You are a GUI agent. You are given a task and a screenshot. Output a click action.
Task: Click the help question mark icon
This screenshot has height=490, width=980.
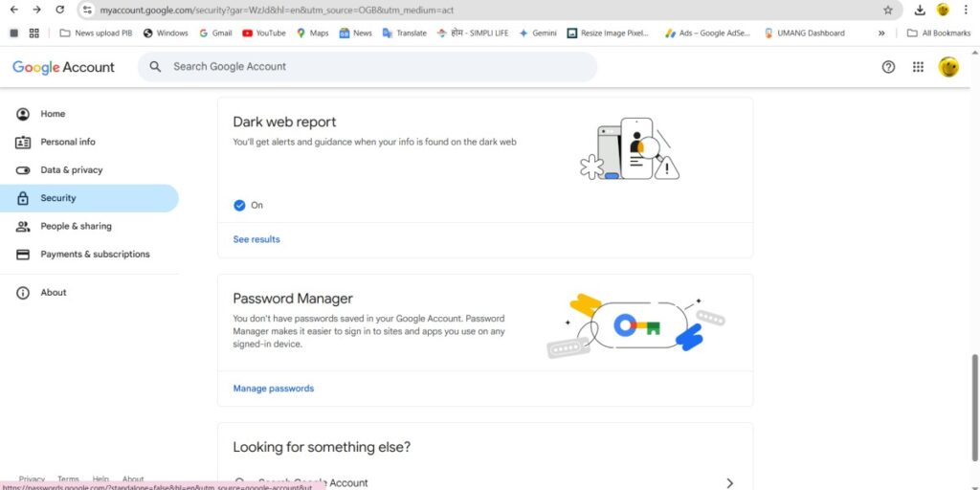(888, 67)
